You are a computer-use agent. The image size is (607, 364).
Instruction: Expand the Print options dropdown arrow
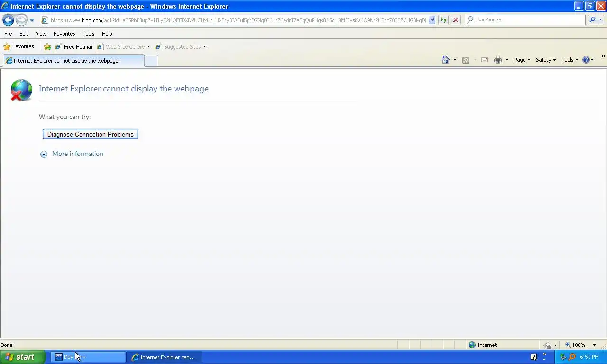[x=507, y=60]
